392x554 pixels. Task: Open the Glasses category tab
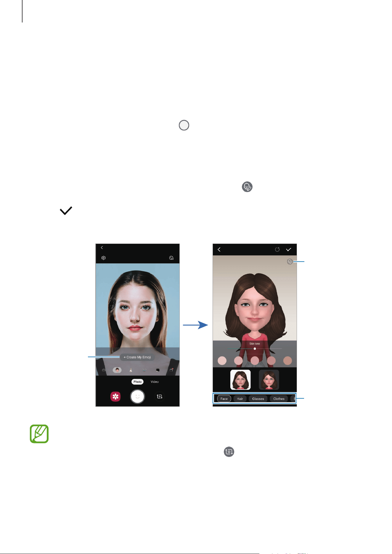point(258,399)
